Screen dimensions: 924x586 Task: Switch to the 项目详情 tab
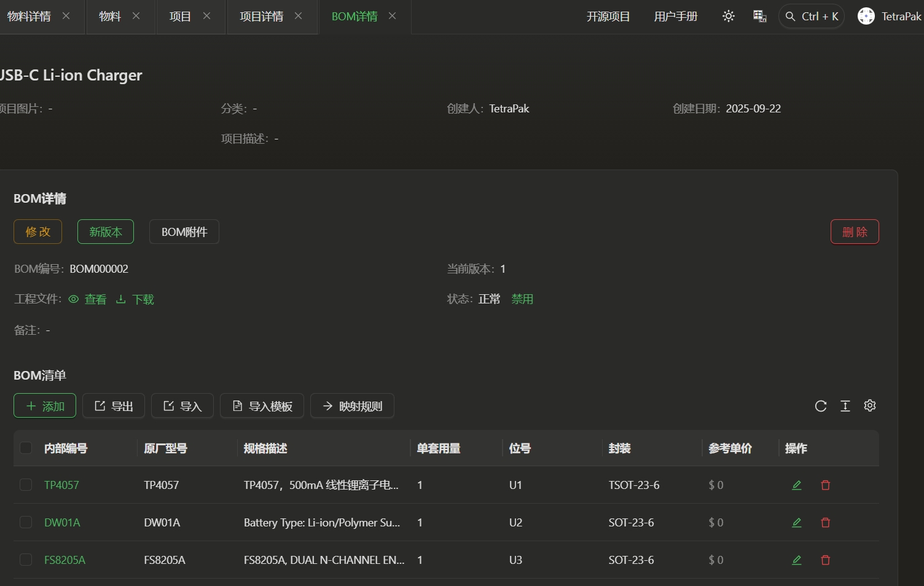click(x=262, y=17)
